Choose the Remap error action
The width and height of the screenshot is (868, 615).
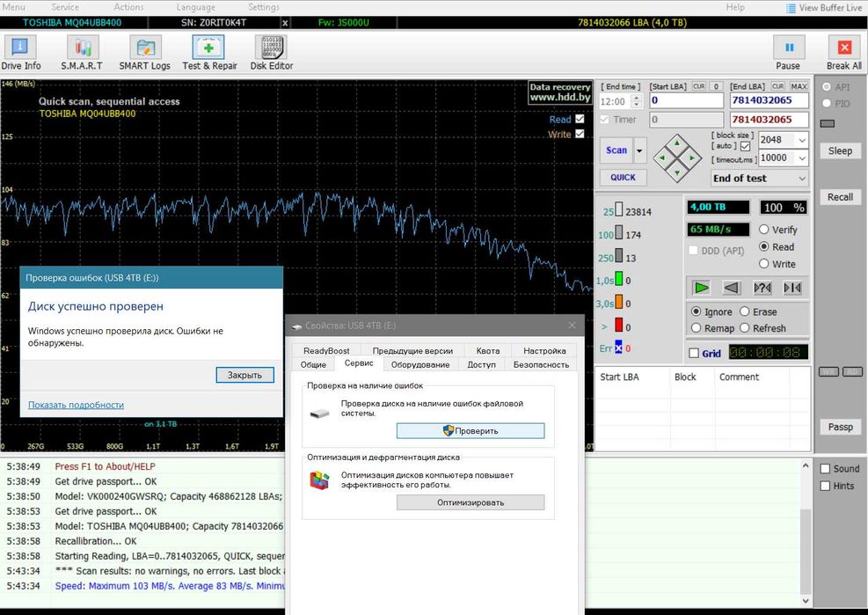pos(697,328)
